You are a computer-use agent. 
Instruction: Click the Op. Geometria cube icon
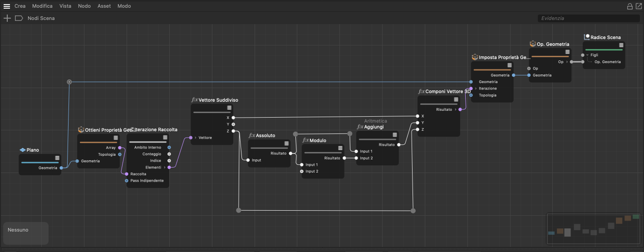click(x=533, y=44)
